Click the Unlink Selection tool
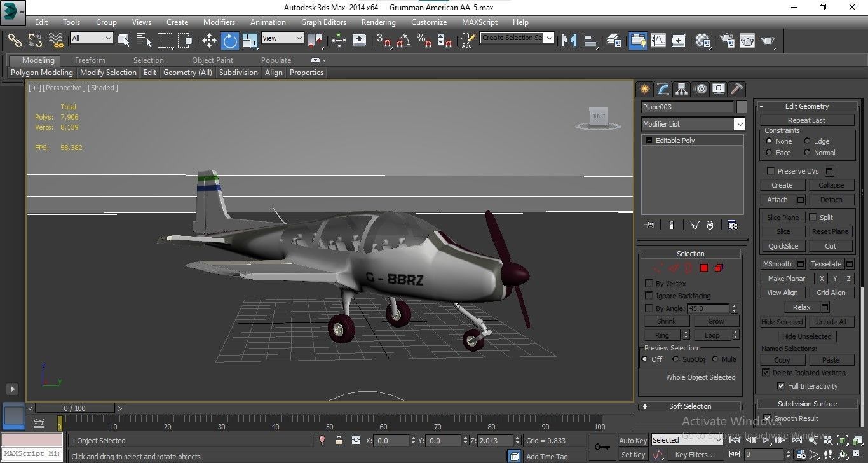The width and height of the screenshot is (868, 463). pos(36,40)
